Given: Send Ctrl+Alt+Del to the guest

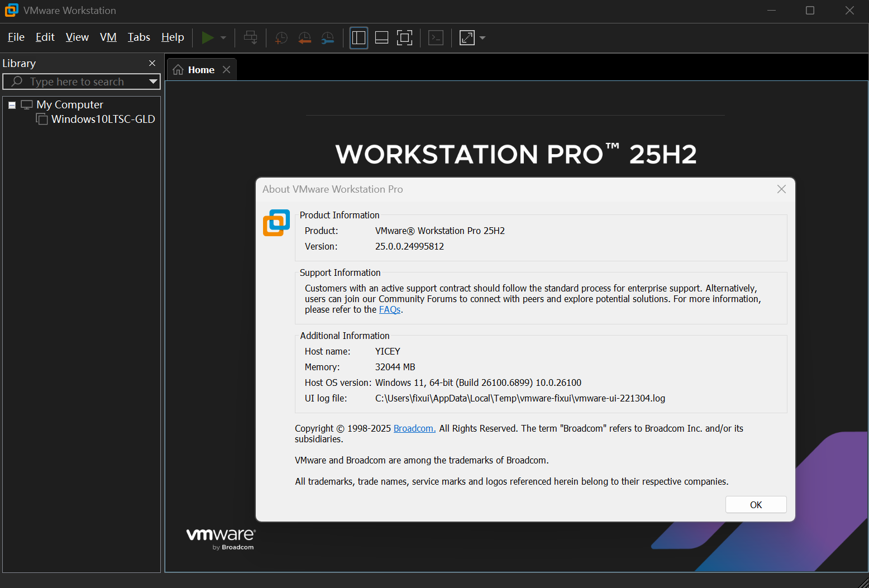Looking at the screenshot, I should pyautogui.click(x=250, y=37).
